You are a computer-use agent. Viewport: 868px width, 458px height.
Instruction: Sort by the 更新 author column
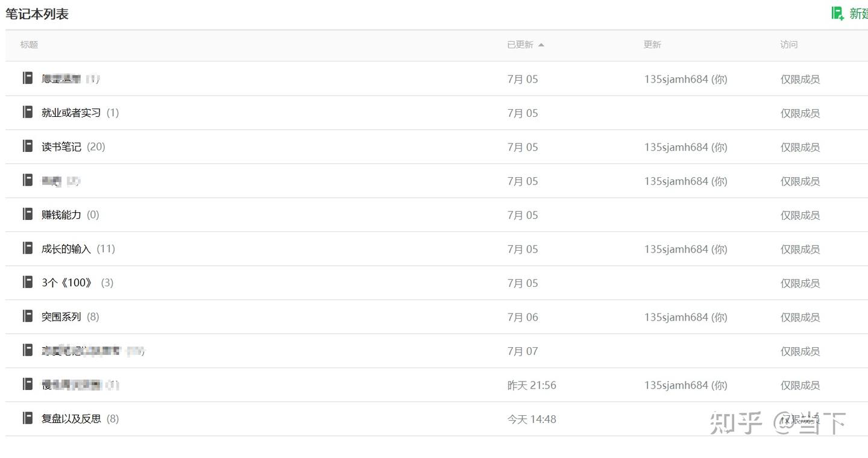pyautogui.click(x=652, y=45)
